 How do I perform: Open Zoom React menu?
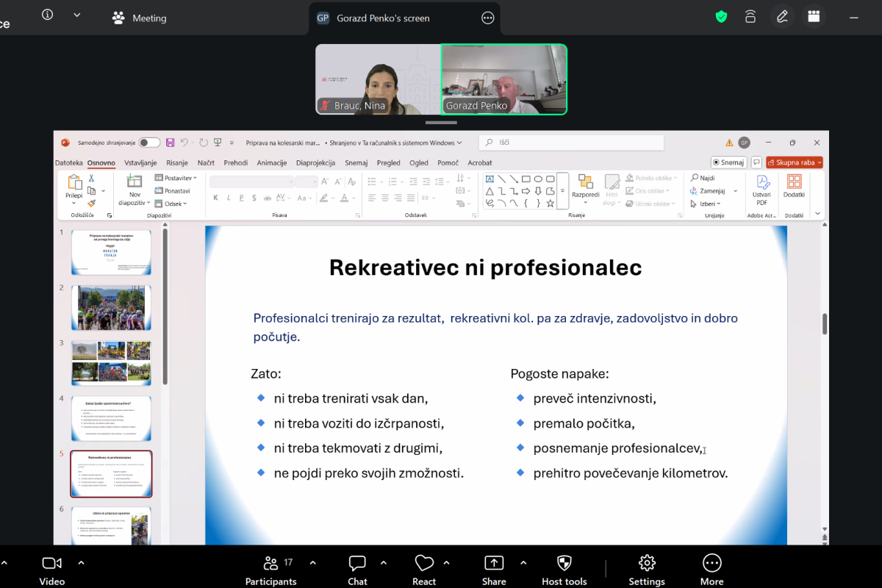pyautogui.click(x=424, y=570)
